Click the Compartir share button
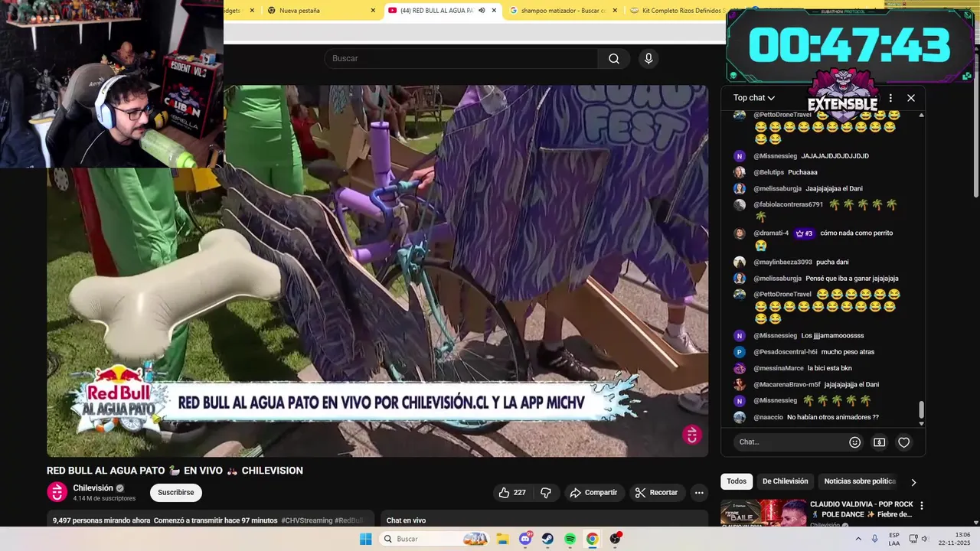Viewport: 980px width, 551px height. [594, 492]
